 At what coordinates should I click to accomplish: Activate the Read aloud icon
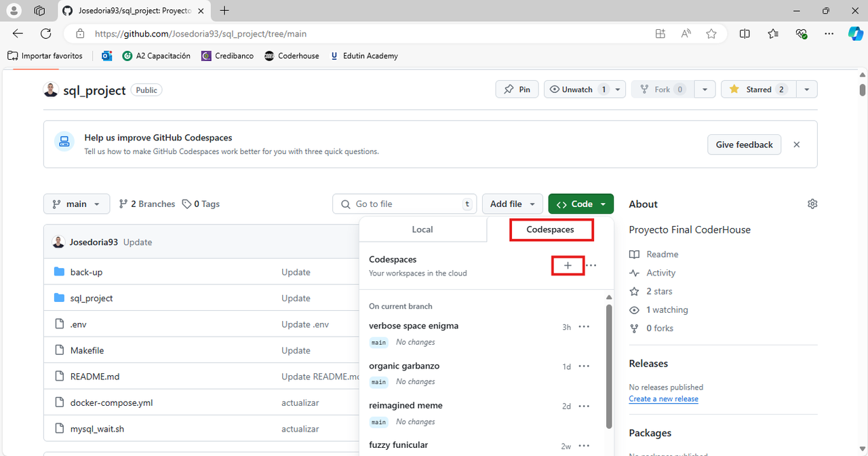(686, 33)
